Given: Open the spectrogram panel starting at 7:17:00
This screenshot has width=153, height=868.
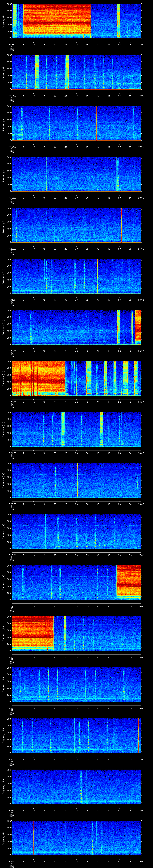Looking at the screenshot, I should click(x=76, y=72).
